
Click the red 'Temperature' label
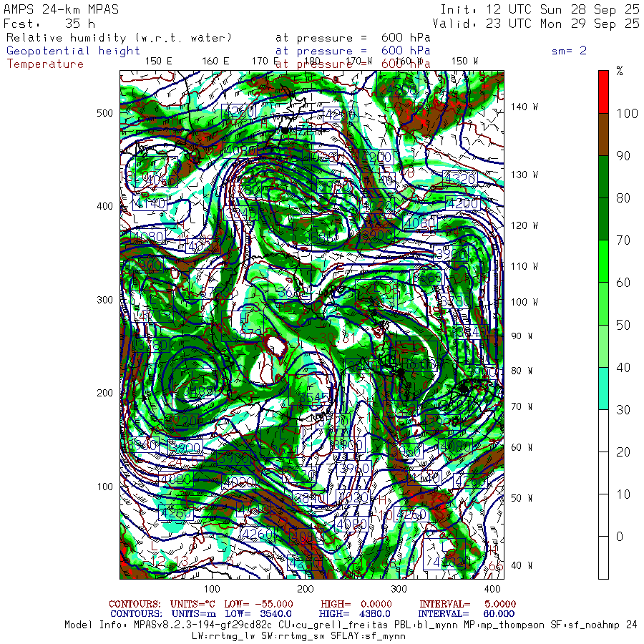45,64
